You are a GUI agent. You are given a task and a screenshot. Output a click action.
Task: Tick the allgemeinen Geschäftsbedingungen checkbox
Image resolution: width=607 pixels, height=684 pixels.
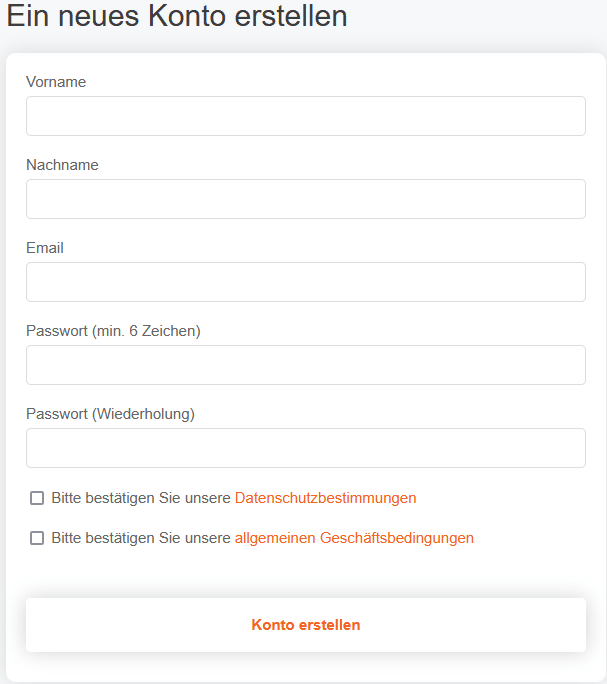pos(37,538)
